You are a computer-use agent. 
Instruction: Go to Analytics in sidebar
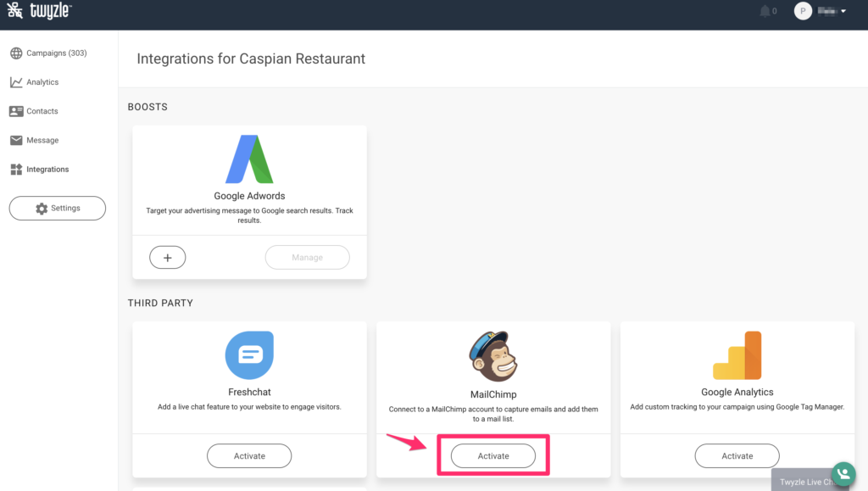tap(42, 82)
